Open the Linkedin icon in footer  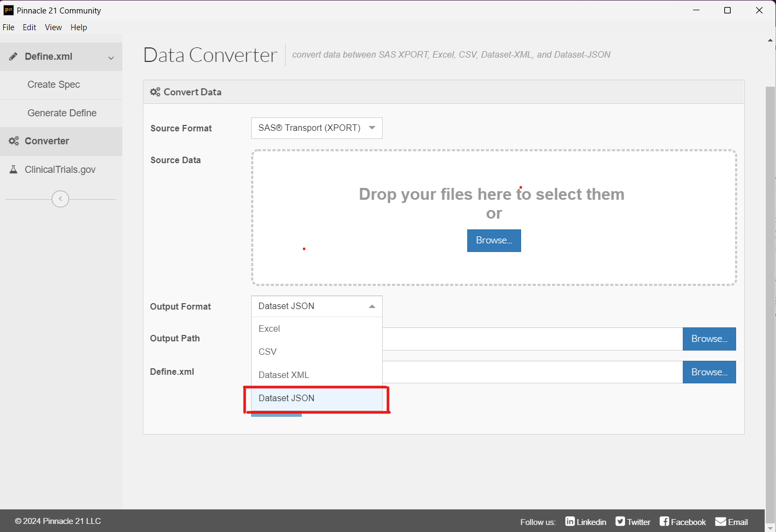(570, 521)
